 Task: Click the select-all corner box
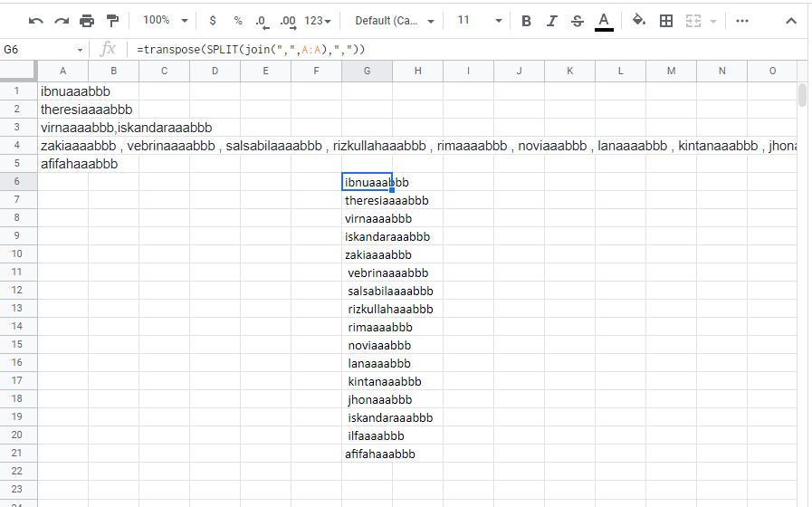click(x=19, y=71)
